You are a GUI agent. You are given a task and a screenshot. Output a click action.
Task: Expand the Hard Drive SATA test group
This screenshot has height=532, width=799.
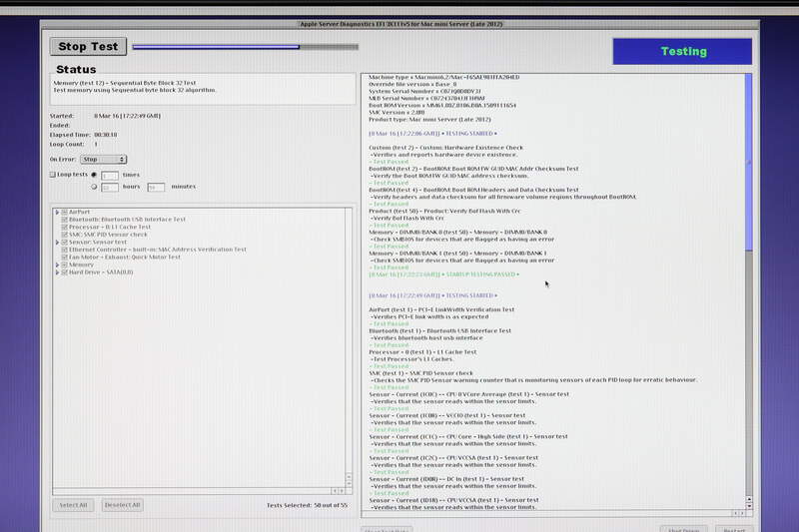click(x=57, y=272)
